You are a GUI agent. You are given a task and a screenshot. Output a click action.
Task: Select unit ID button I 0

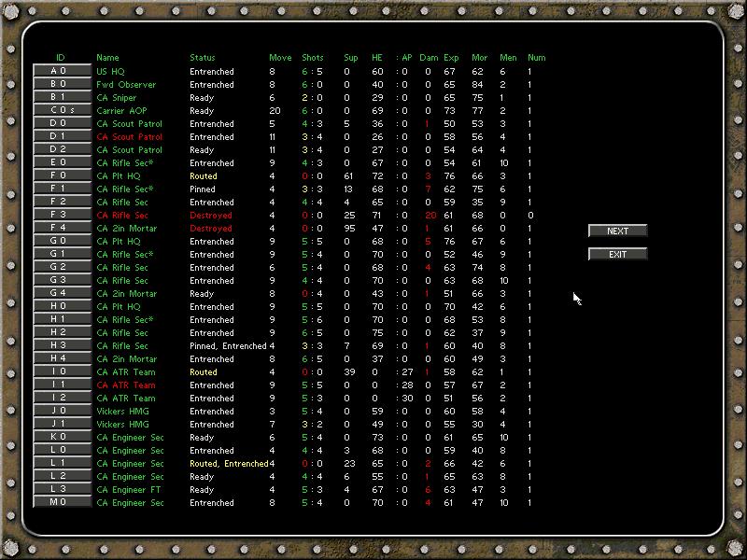pos(62,371)
